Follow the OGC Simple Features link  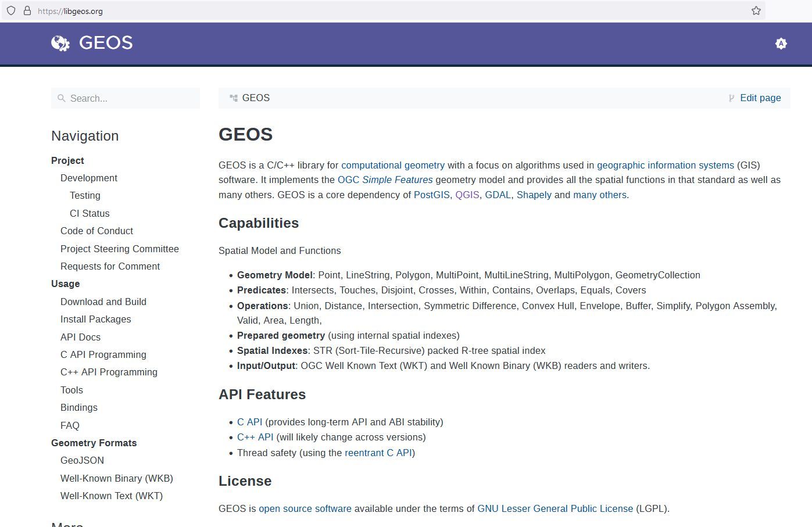coord(385,180)
